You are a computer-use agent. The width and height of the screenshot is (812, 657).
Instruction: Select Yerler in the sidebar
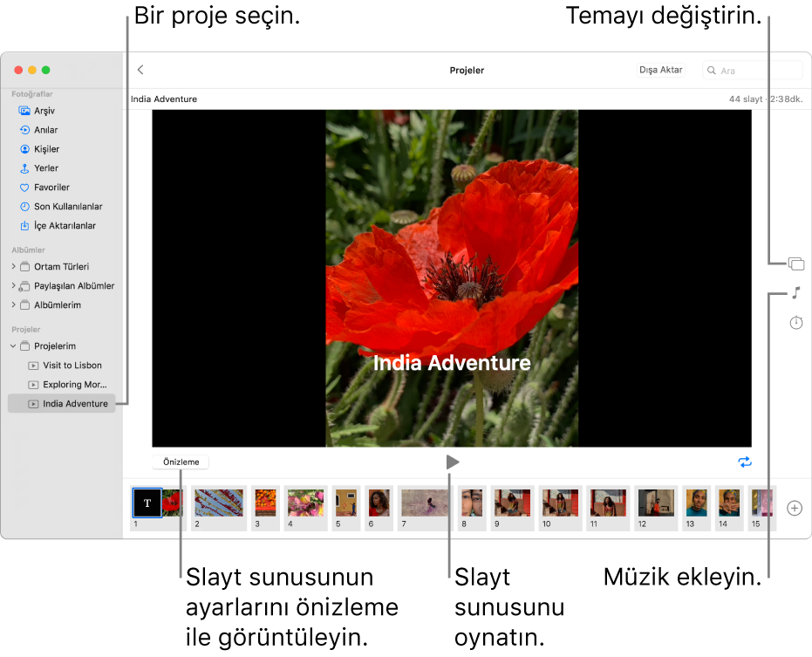pyautogui.click(x=51, y=168)
